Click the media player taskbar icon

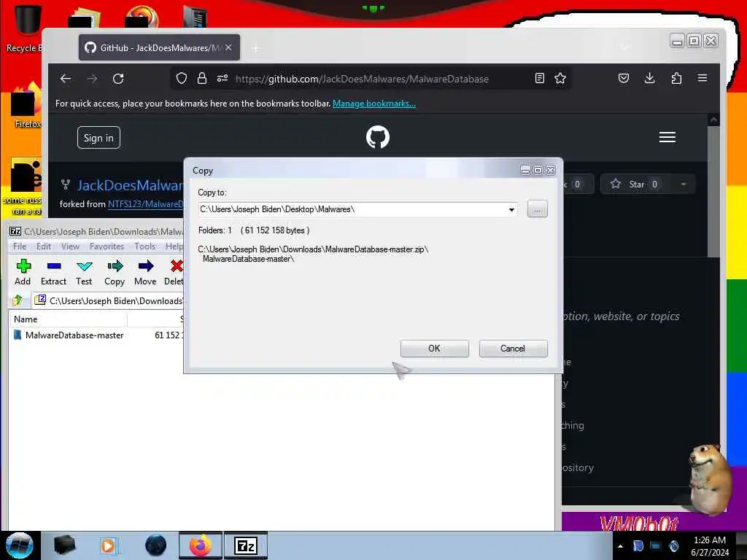pyautogui.click(x=109, y=545)
